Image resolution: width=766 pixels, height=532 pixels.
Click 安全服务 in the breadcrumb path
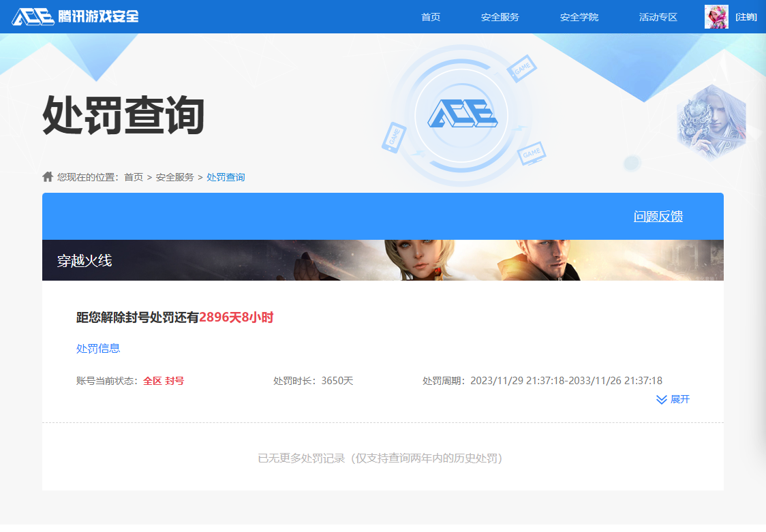(x=175, y=177)
